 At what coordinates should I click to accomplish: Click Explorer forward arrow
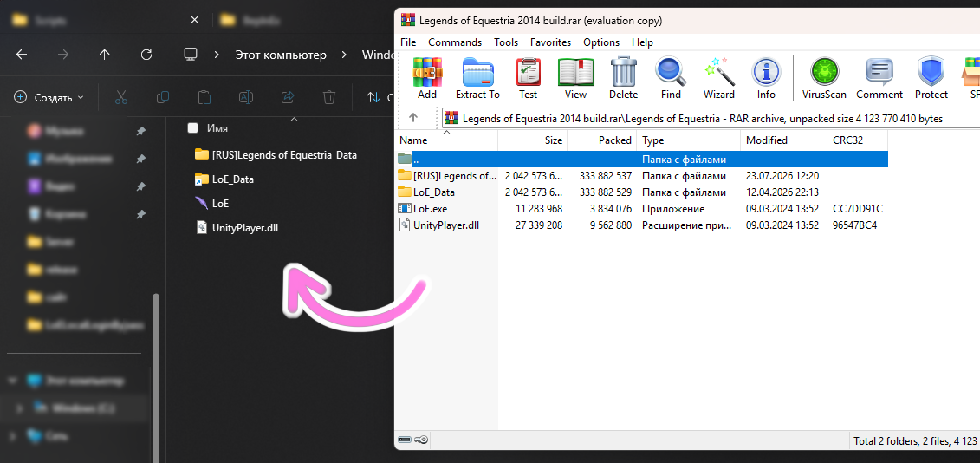(63, 55)
